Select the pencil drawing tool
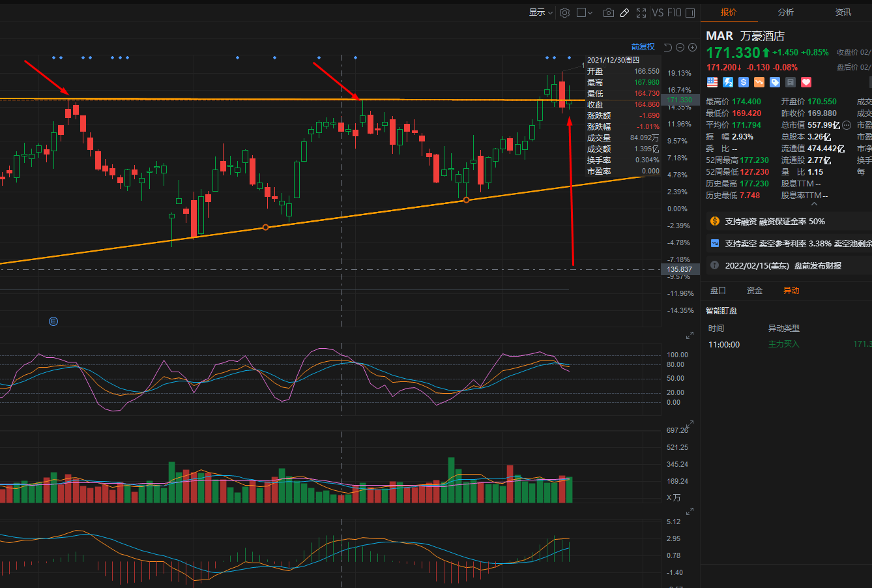Screen dimensions: 872x588 click(x=624, y=12)
